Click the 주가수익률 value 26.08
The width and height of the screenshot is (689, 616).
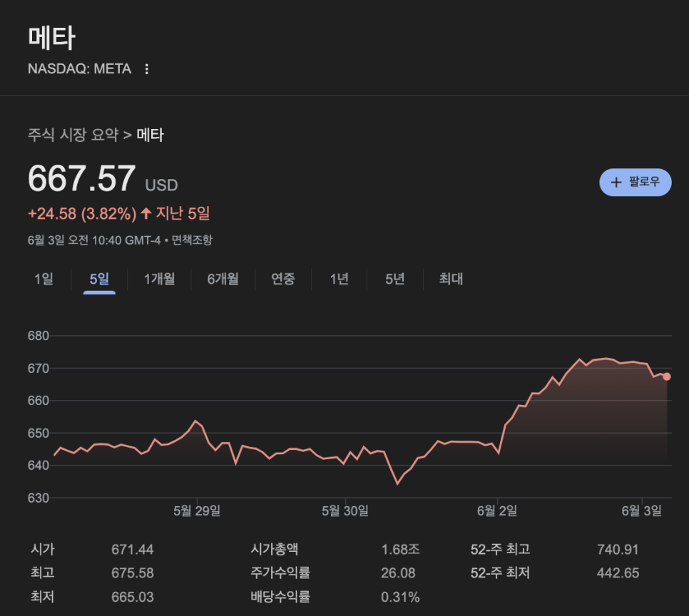398,573
